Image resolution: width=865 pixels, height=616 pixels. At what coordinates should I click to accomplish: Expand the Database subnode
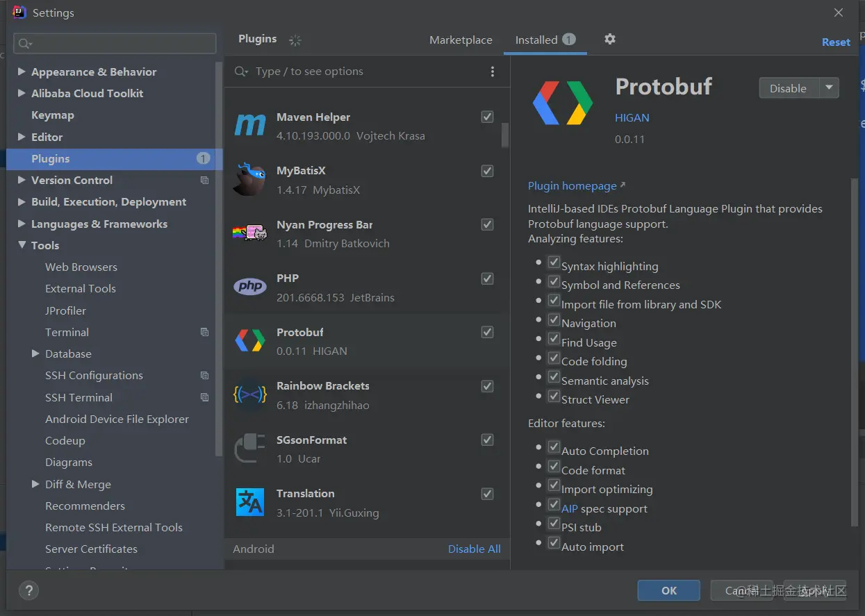pos(35,353)
